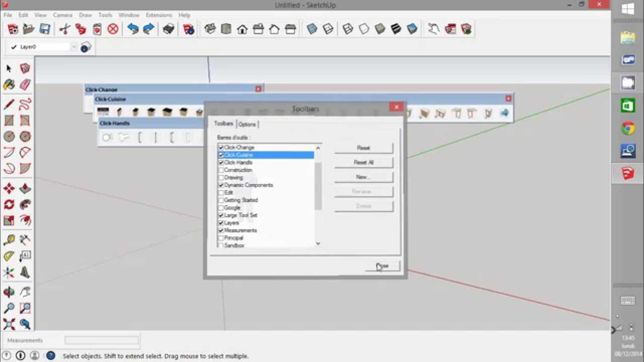
Task: Open the File menu
Action: (8, 15)
